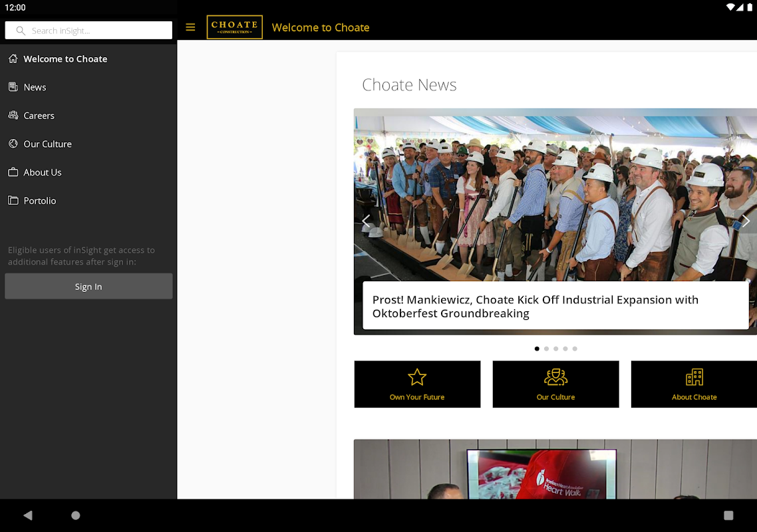Jump to the fifth carousel dot
The width and height of the screenshot is (757, 532).
[x=575, y=348]
